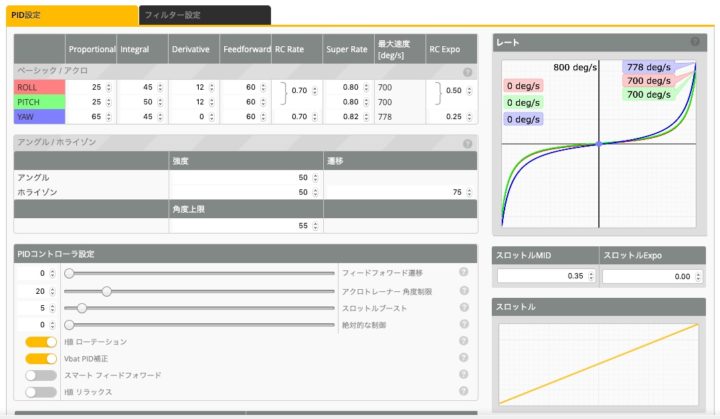
Task: Show help for Vbat PID補正
Action: coord(463,358)
